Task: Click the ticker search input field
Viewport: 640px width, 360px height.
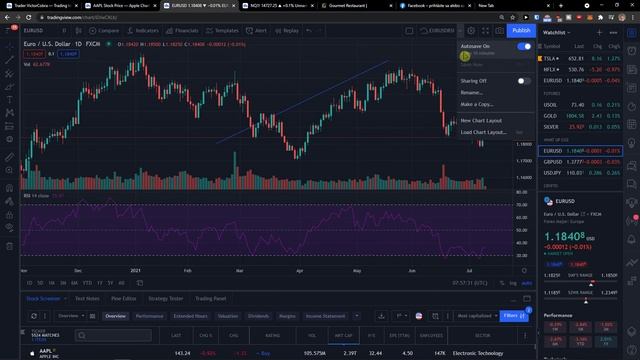Action: tap(113, 336)
